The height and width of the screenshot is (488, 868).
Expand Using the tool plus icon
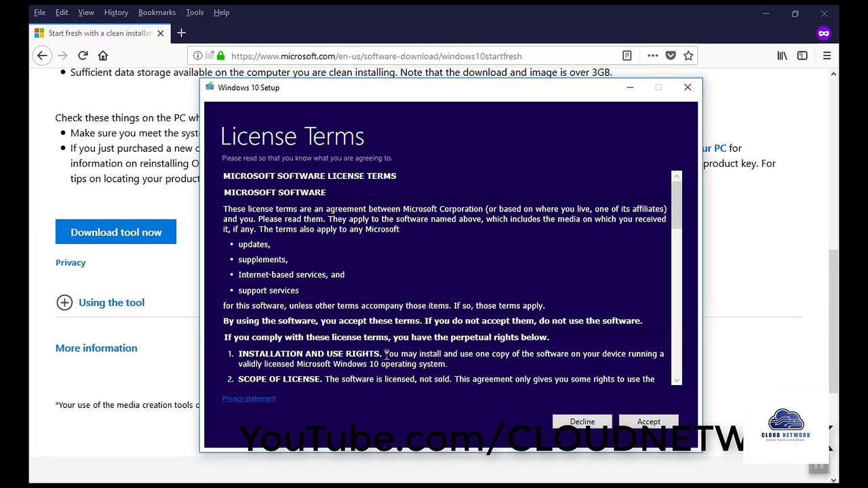tap(64, 303)
